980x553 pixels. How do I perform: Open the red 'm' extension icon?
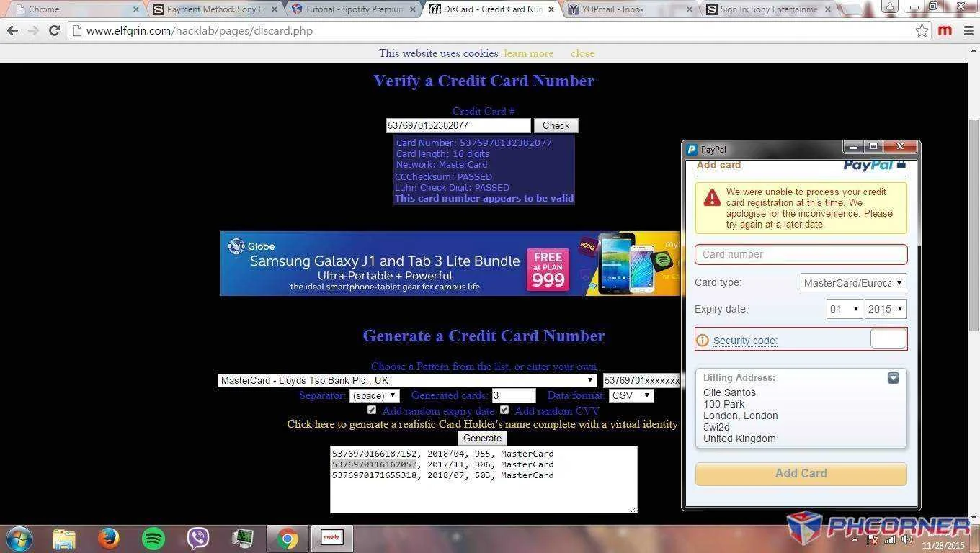point(945,31)
